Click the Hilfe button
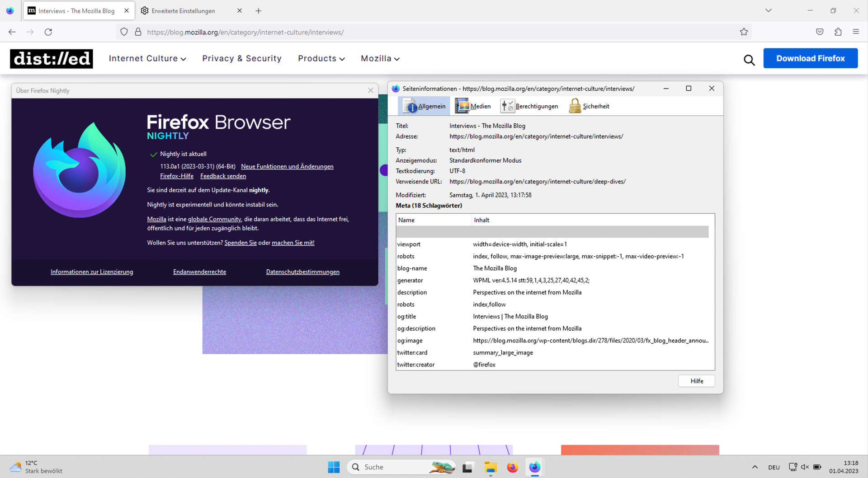Screen dimensions: 868x478 696,381
